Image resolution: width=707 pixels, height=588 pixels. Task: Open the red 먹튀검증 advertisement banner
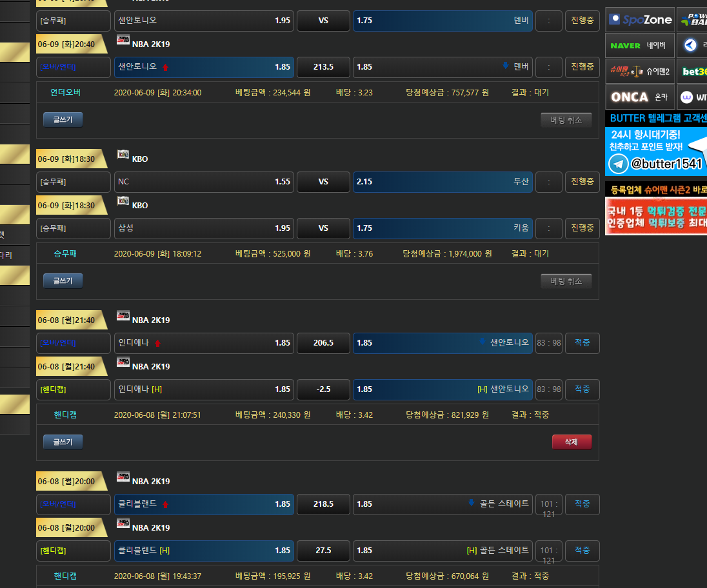click(x=655, y=217)
